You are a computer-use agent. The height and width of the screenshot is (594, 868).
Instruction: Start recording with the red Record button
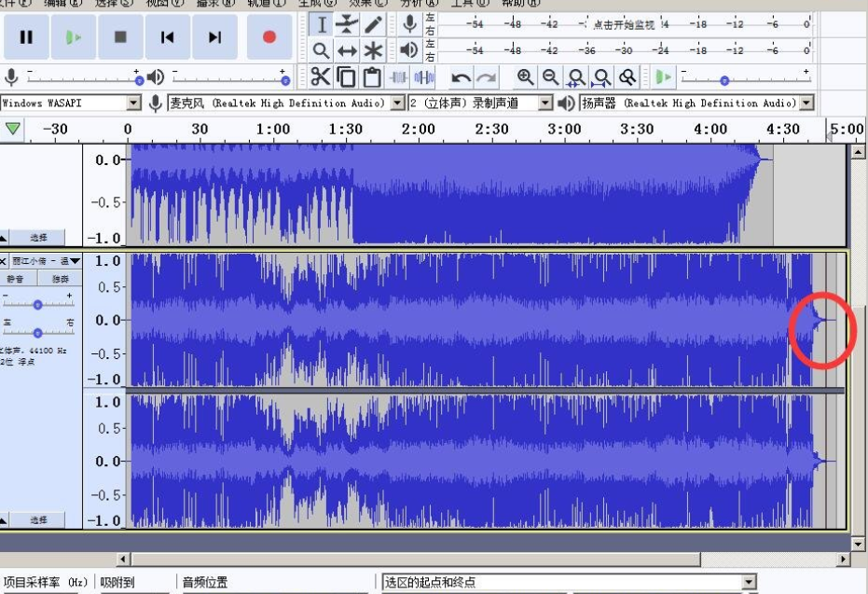coord(269,37)
